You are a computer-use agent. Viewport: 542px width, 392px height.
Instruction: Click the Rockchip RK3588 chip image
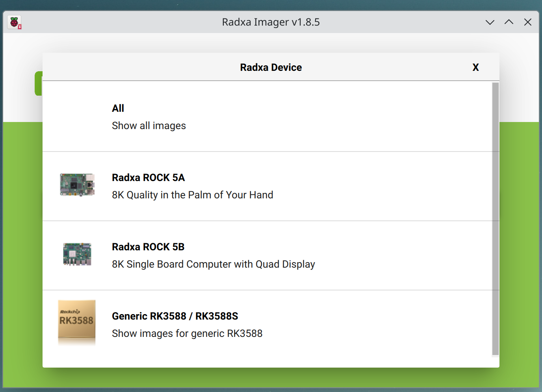tap(77, 323)
